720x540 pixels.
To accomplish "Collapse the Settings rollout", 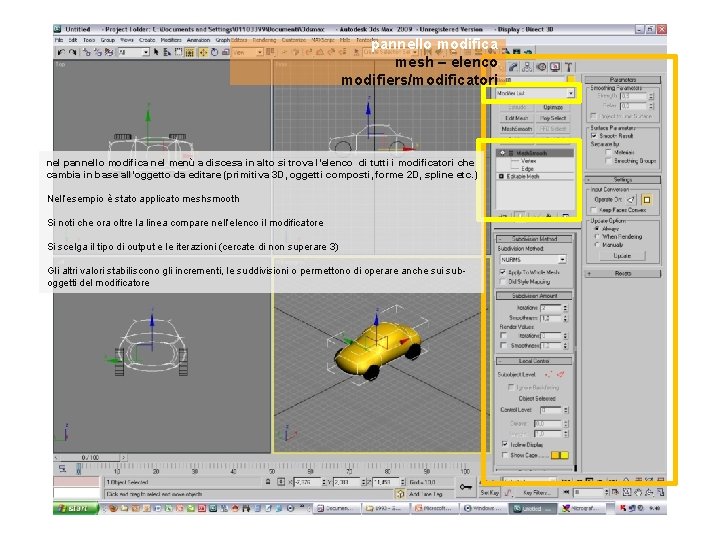I will pos(623,179).
